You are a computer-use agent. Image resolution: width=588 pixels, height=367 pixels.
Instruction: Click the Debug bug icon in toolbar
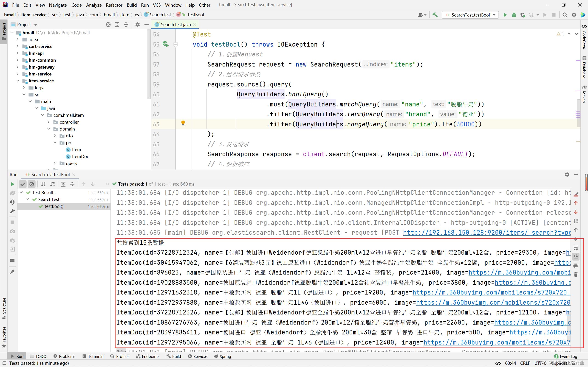click(514, 15)
